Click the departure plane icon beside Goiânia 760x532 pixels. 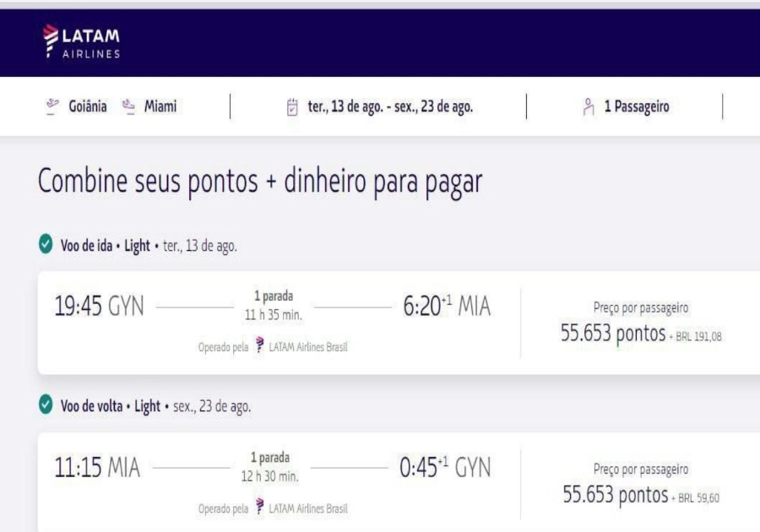tap(52, 106)
